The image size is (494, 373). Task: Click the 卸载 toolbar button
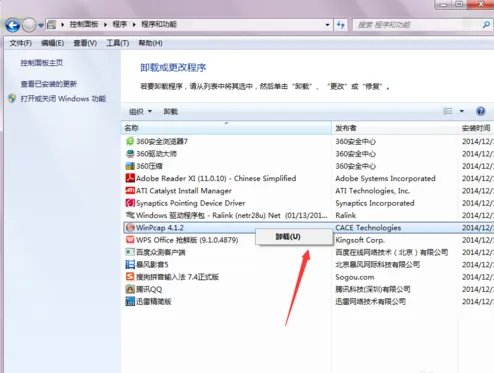point(171,111)
